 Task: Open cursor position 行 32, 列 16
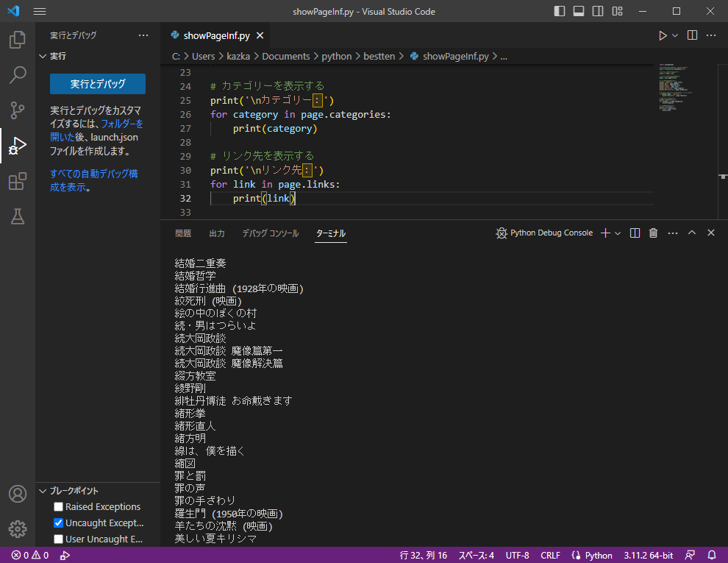click(423, 555)
